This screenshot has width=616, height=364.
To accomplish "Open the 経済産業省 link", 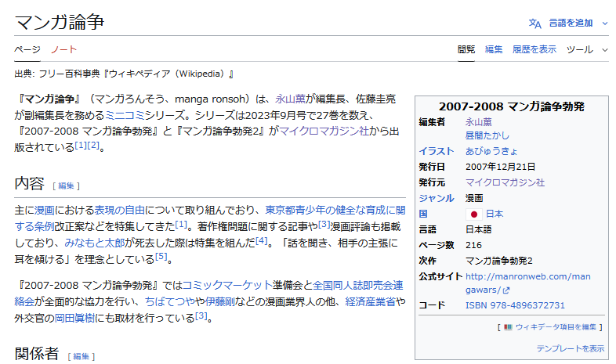I will [x=370, y=301].
